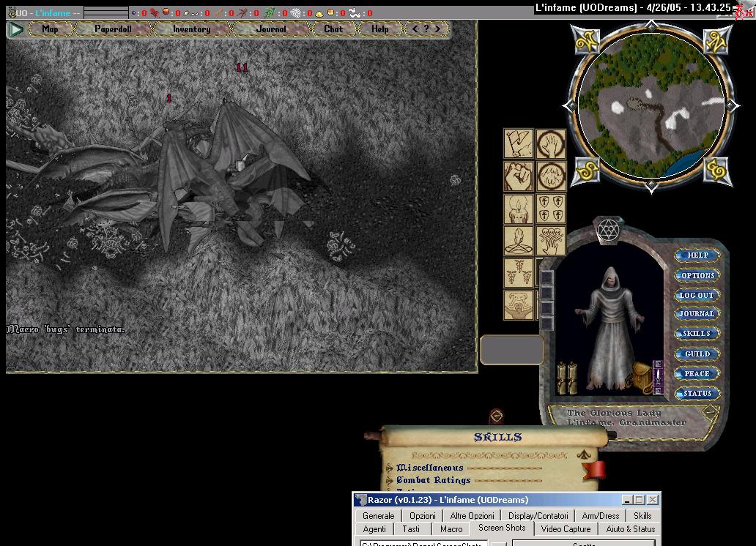
Task: Open the Guild button on the paperdoll
Action: [x=697, y=354]
